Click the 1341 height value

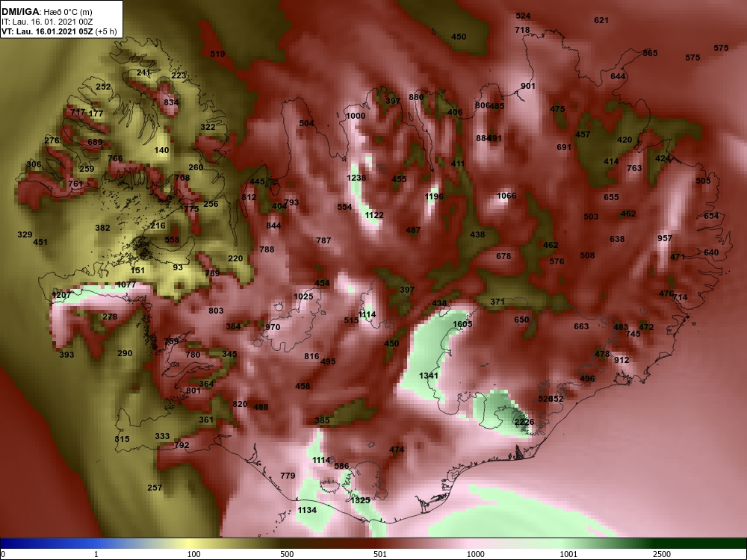pos(429,376)
